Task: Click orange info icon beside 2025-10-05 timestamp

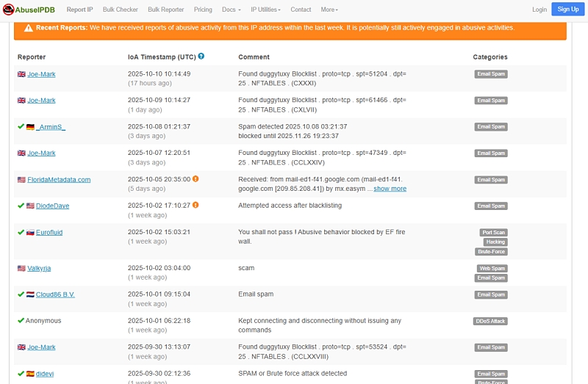Action: pyautogui.click(x=196, y=179)
